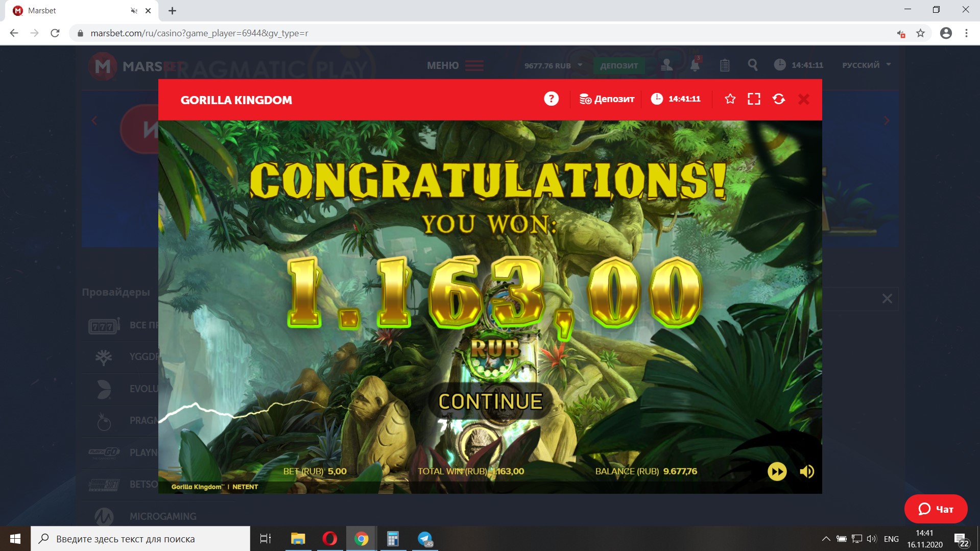Open the Windows Start menu

click(15, 539)
